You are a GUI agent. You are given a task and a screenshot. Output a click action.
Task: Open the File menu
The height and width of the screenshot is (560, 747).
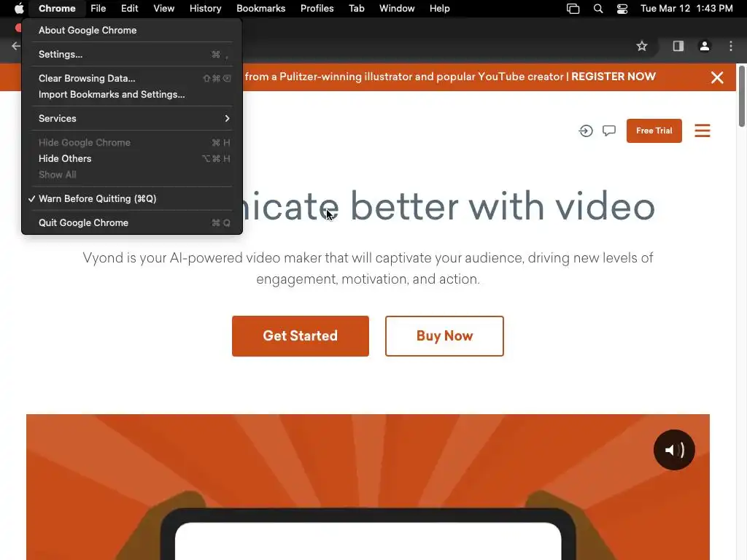98,9
